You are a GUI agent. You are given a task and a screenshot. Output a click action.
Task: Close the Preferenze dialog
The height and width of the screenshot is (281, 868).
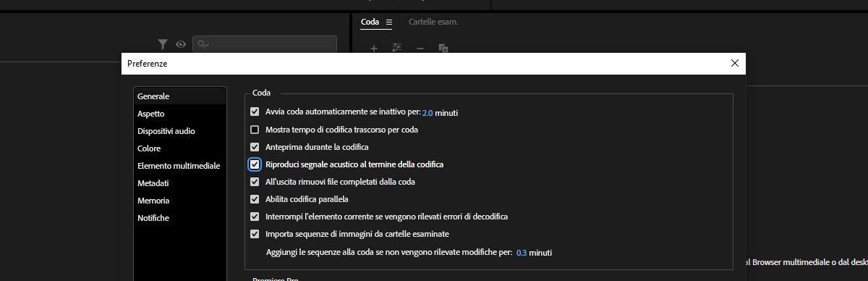coord(735,63)
